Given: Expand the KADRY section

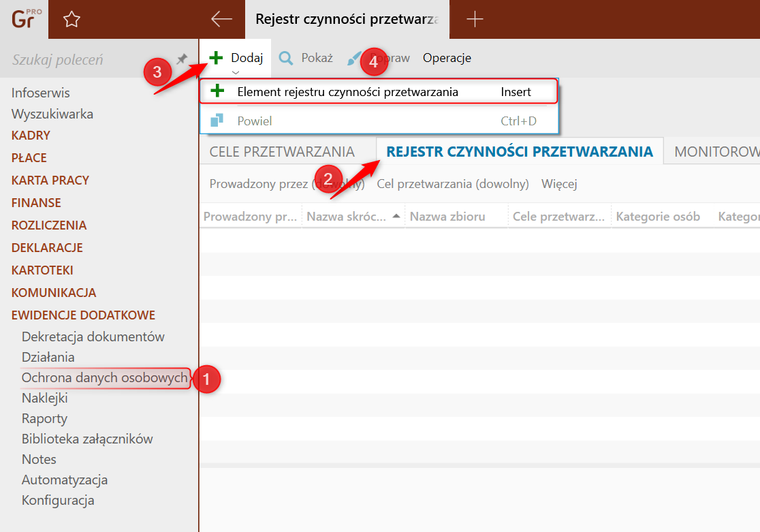Looking at the screenshot, I should tap(31, 136).
